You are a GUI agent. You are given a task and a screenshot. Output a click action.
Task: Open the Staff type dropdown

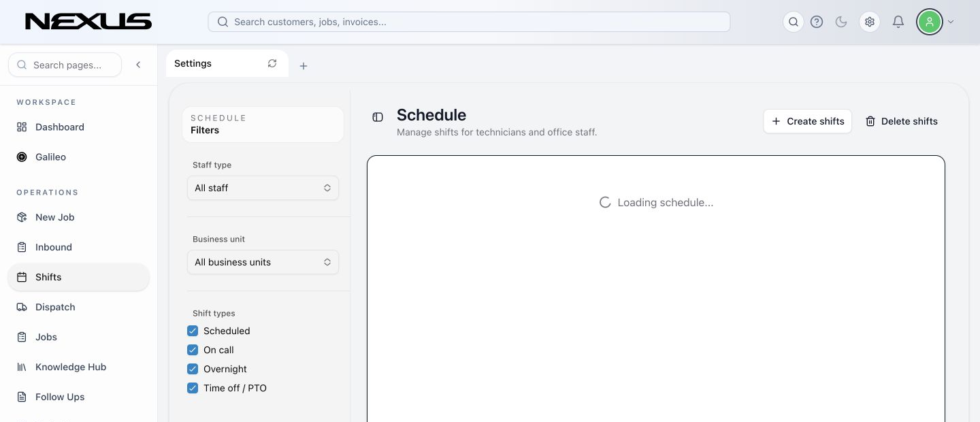(x=263, y=188)
